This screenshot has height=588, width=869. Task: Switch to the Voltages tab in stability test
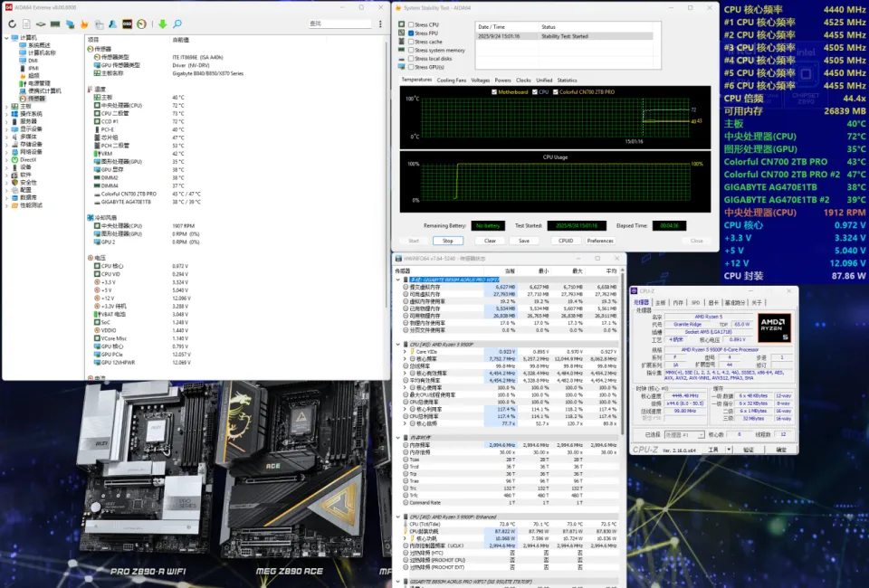pos(480,80)
